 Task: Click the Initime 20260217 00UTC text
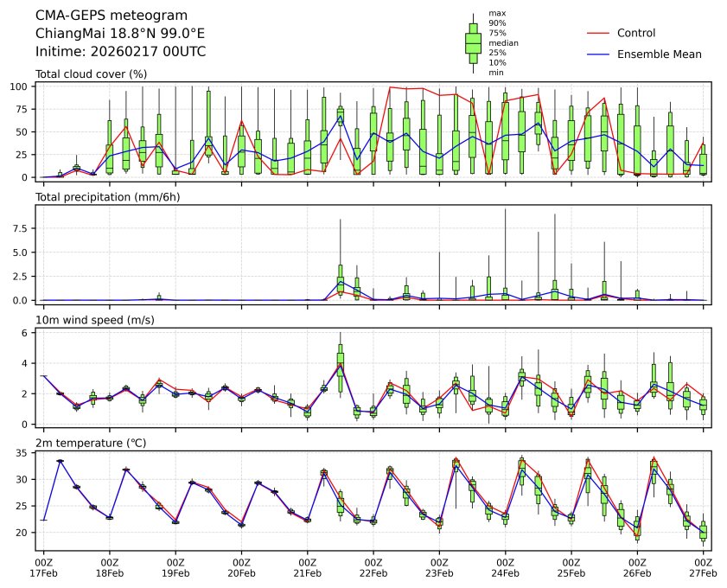tap(120, 51)
